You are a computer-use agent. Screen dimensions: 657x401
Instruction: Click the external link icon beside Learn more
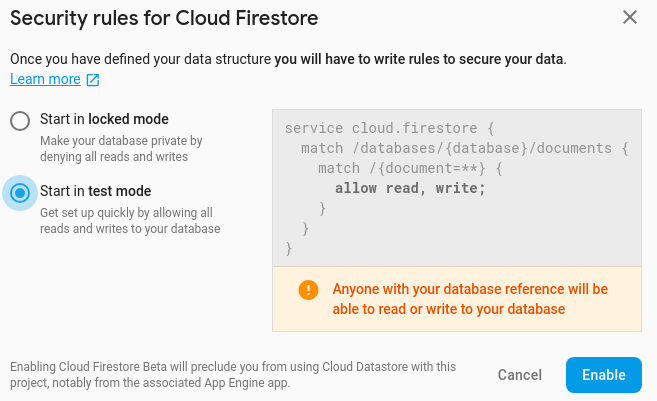tap(93, 80)
